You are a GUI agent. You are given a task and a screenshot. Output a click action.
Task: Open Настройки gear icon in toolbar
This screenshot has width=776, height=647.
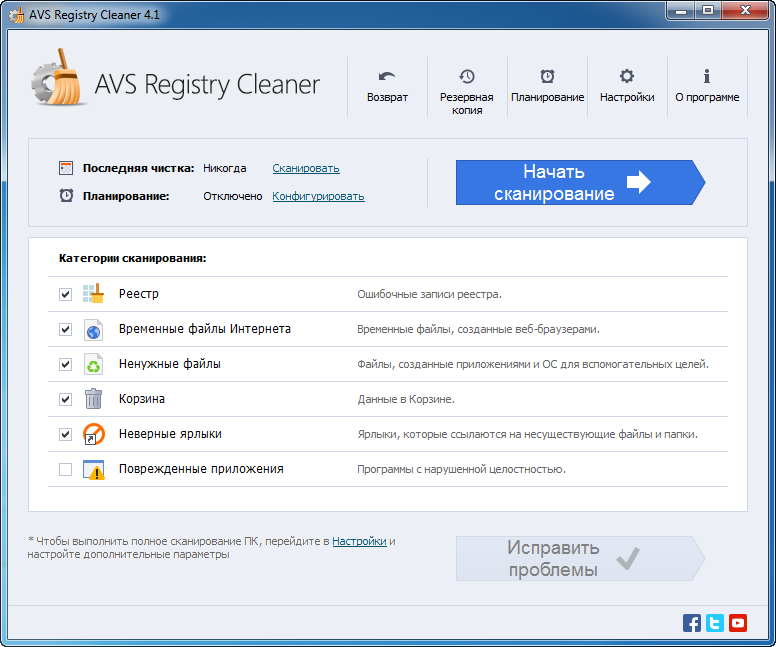pyautogui.click(x=627, y=77)
